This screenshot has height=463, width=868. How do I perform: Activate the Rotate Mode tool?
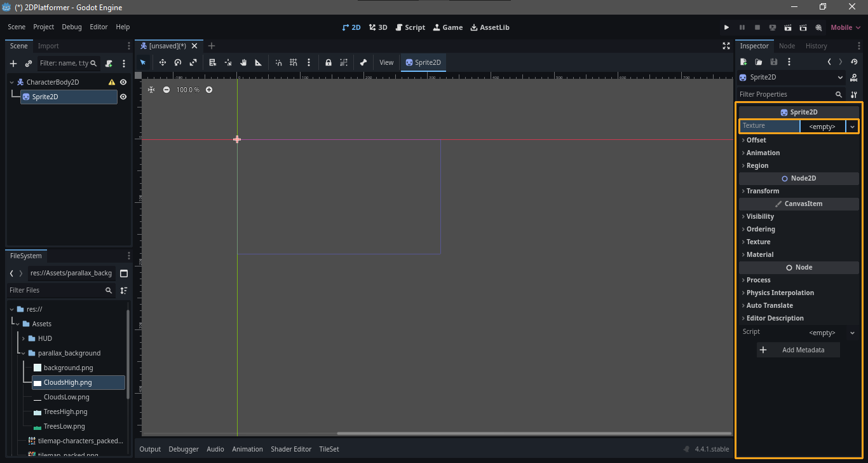click(178, 62)
